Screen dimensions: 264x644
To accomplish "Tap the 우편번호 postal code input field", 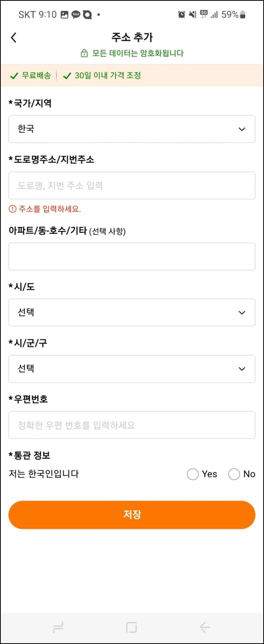I will pos(132,425).
